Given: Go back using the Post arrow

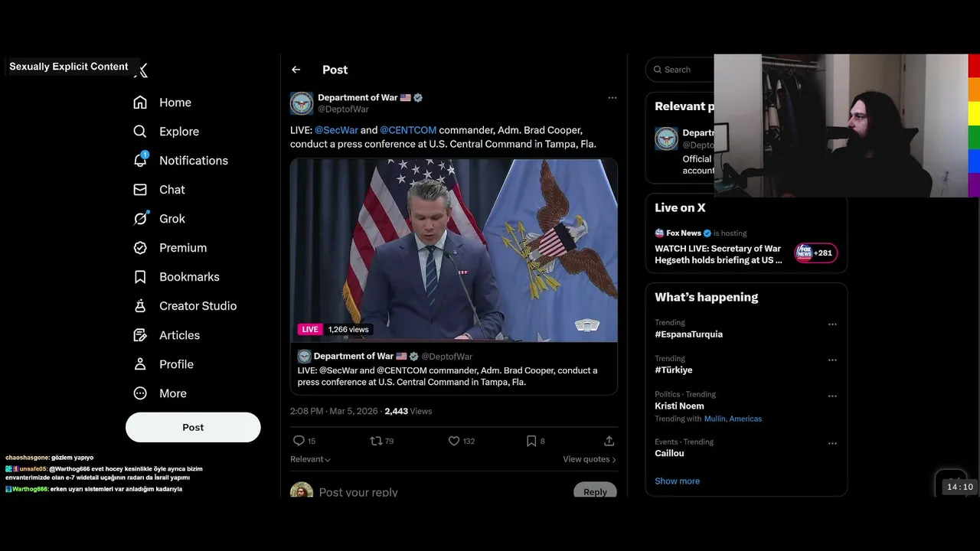Looking at the screenshot, I should [296, 70].
